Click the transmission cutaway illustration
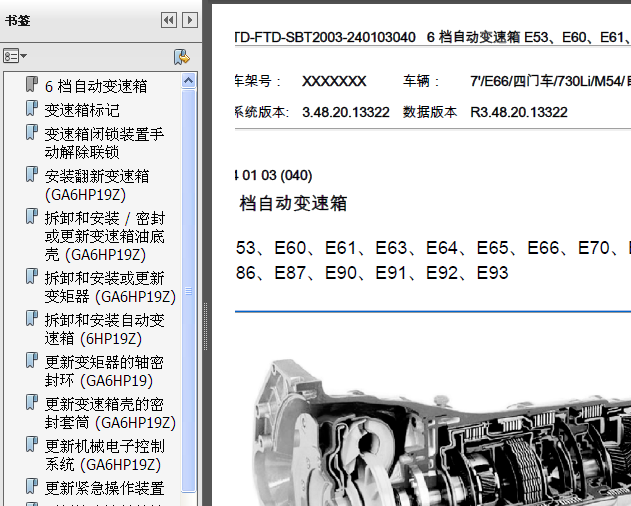 tap(441, 433)
